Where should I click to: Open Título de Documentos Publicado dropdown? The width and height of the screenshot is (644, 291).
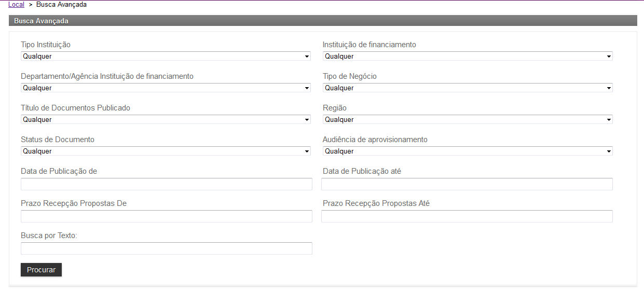tap(166, 119)
